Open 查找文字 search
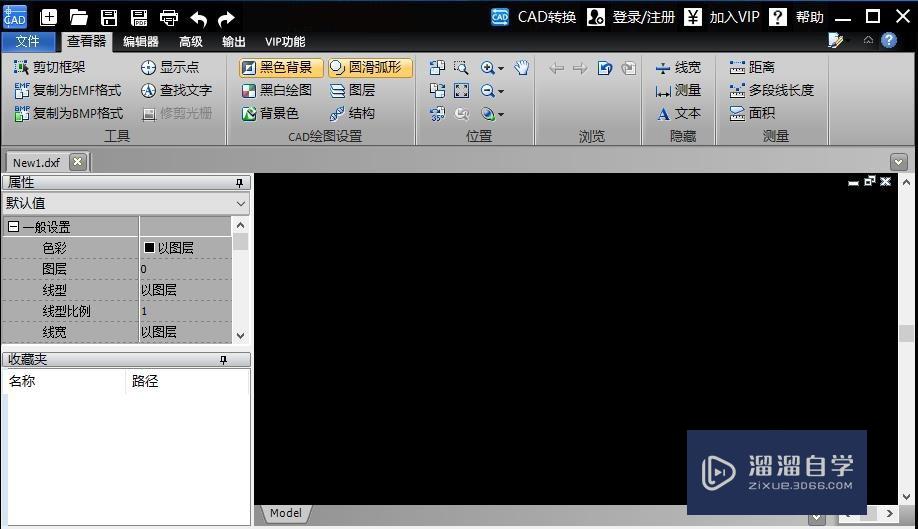Viewport: 918px width, 529px height. (x=176, y=90)
